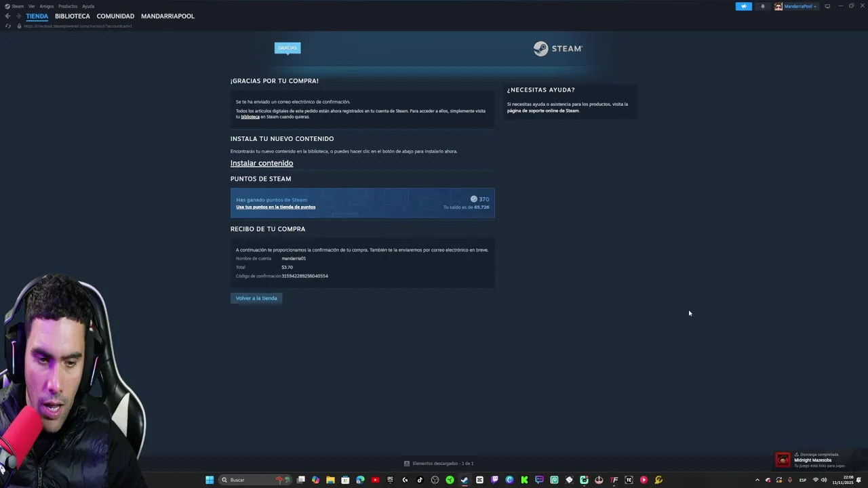The height and width of the screenshot is (488, 868).
Task: Open the announcements megaphone button
Action: [744, 6]
